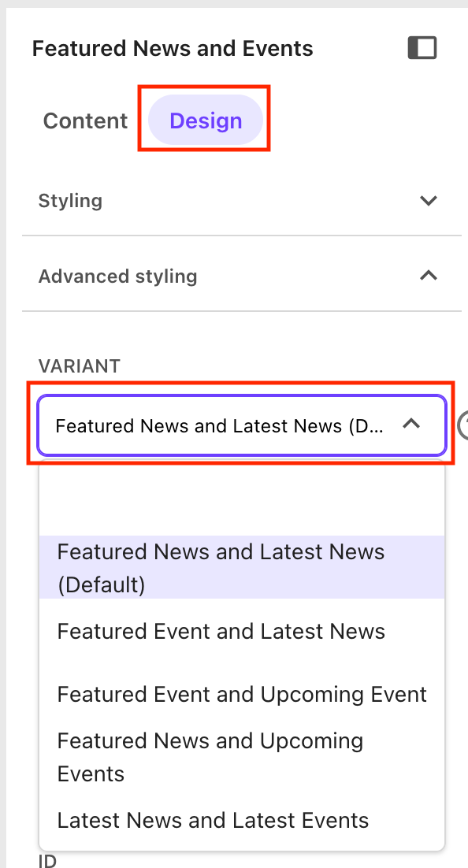The image size is (468, 868).
Task: Switch to the Content tab
Action: tap(85, 121)
